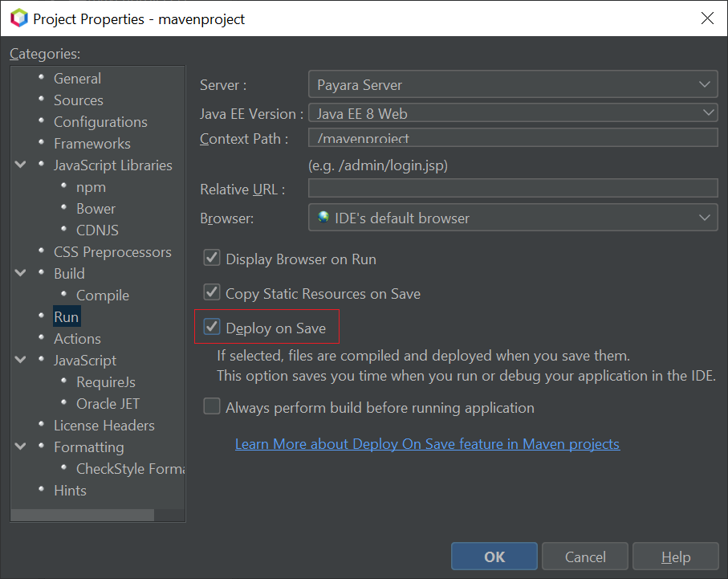The image size is (728, 579).
Task: Select the General category
Action: (77, 79)
